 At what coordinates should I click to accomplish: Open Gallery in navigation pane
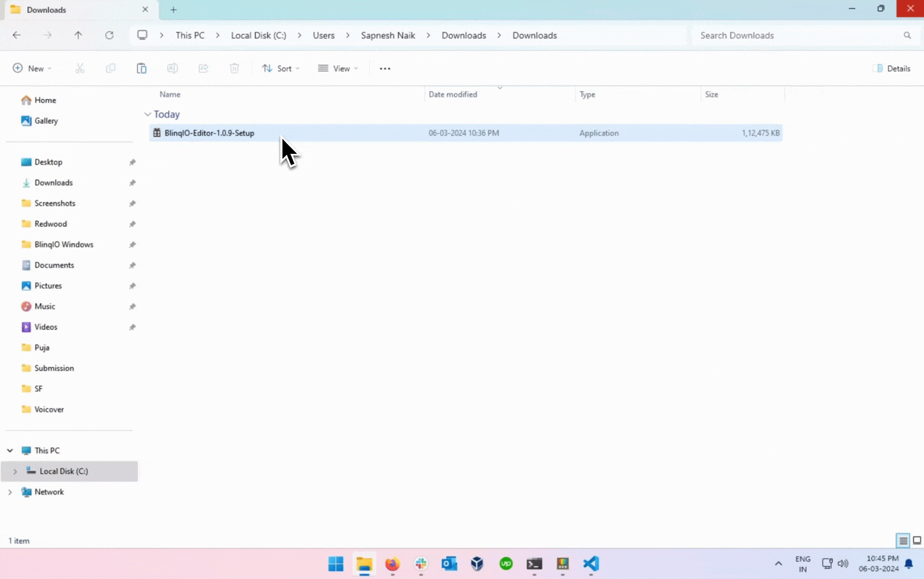tap(40, 121)
